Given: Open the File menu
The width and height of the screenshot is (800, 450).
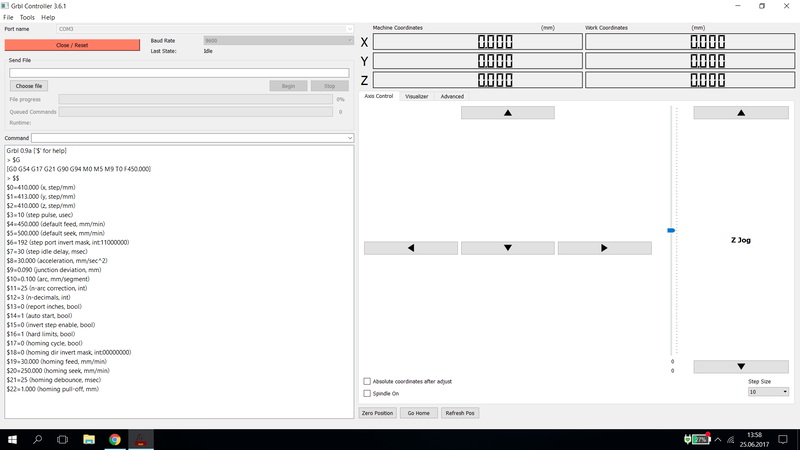Looking at the screenshot, I should 8,17.
